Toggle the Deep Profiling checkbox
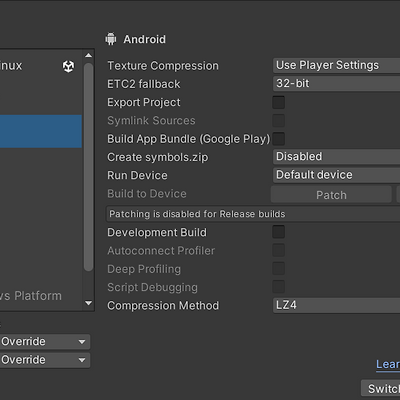 (278, 269)
